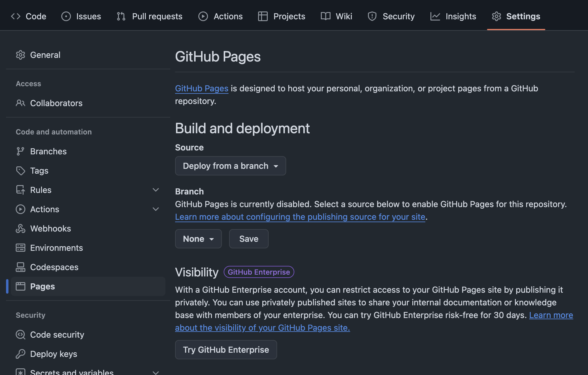Viewport: 588px width, 375px height.
Task: Click the Rules icon in sidebar
Action: click(x=21, y=190)
